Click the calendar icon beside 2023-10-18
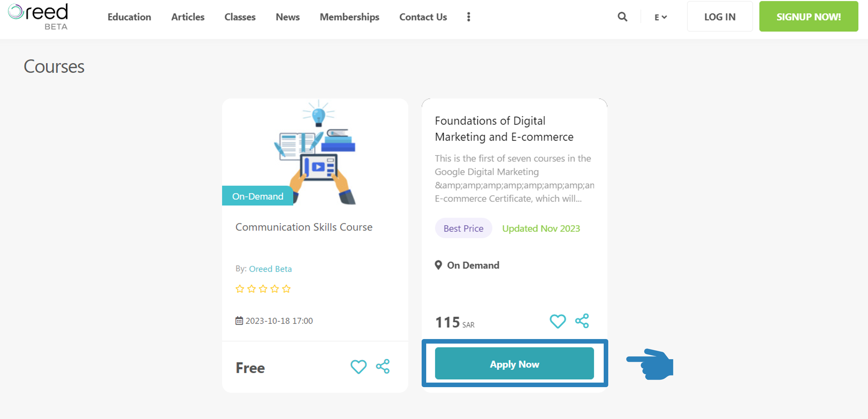Screen dimensions: 868x419 (239, 320)
